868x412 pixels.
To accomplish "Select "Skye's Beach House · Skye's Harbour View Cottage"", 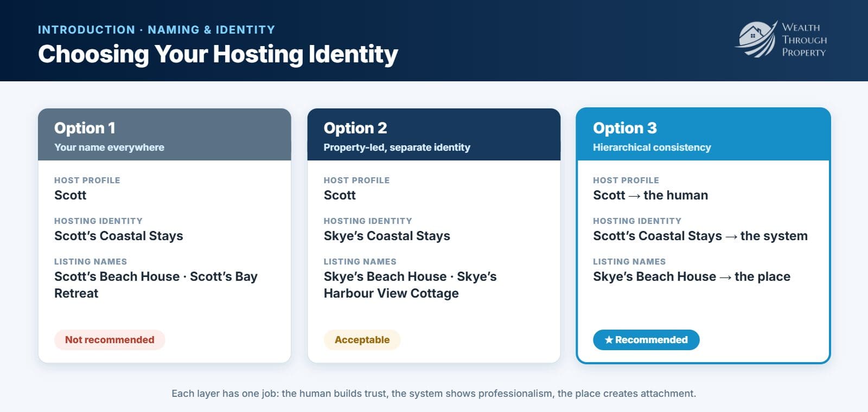I will pyautogui.click(x=410, y=285).
